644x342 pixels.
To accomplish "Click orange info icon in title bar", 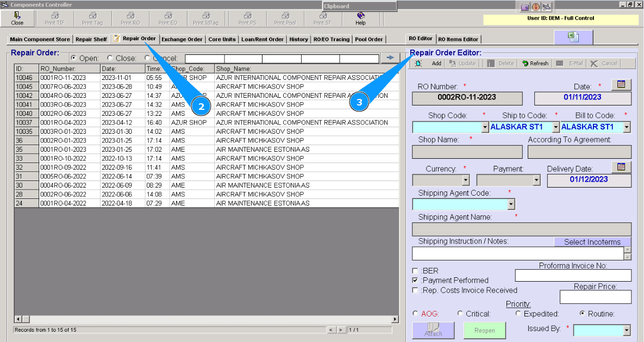I will pyautogui.click(x=536, y=7).
